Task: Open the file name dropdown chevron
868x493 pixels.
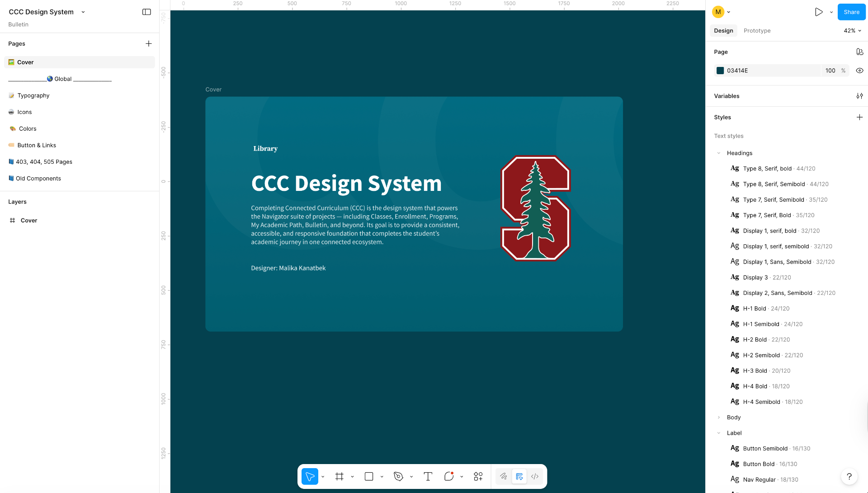Action: pyautogui.click(x=83, y=12)
